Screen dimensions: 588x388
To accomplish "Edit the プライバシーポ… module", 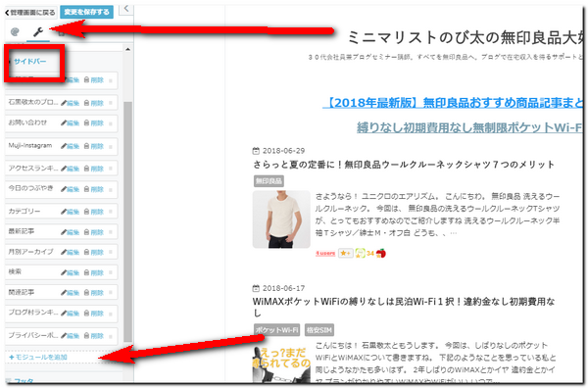I will coord(71,336).
